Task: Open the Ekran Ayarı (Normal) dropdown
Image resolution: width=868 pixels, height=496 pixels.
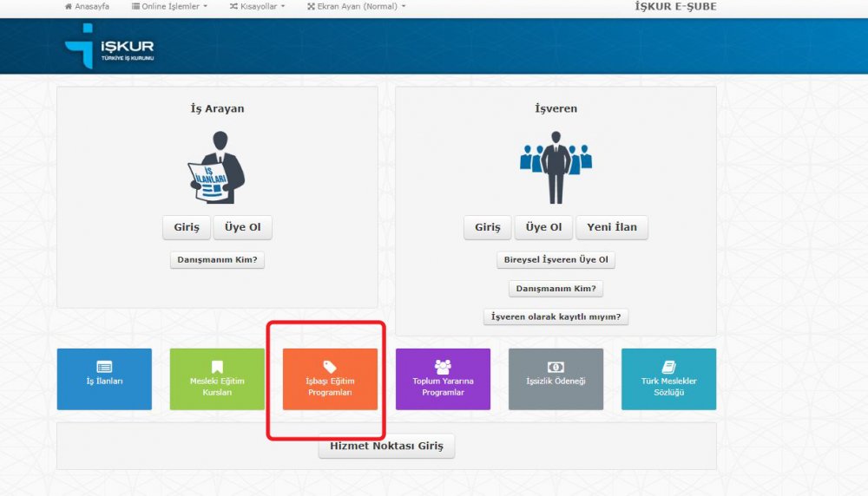Action: pos(357,7)
